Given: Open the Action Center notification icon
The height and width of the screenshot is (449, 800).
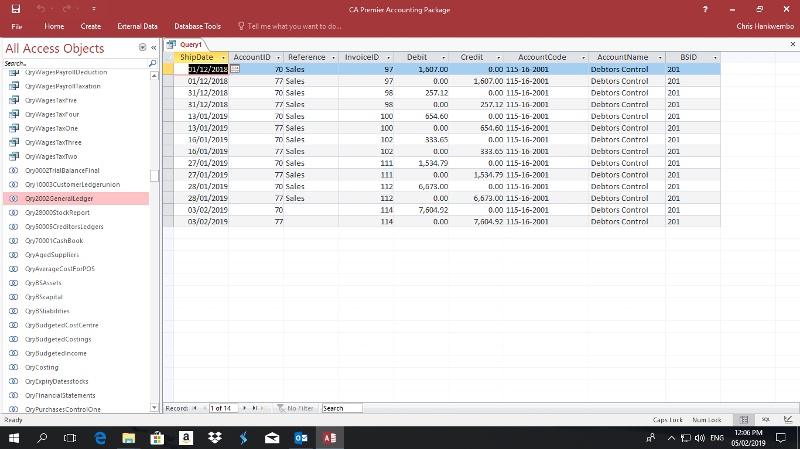Looking at the screenshot, I should (x=781, y=438).
